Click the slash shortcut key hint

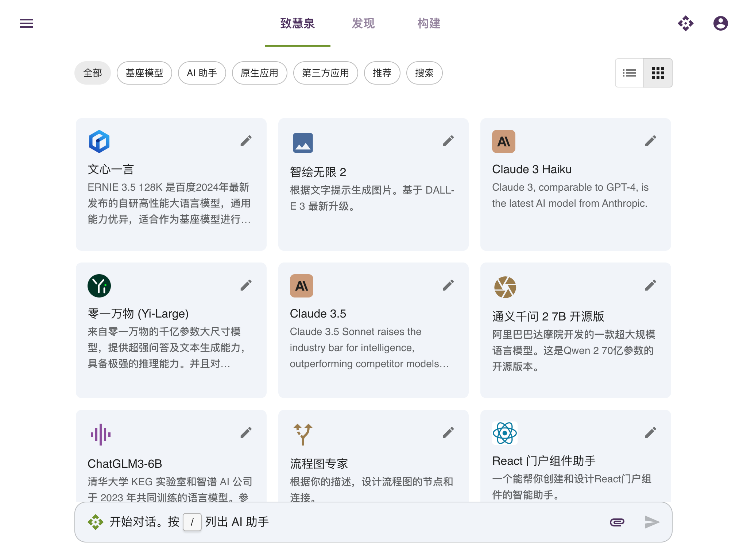[x=192, y=522]
